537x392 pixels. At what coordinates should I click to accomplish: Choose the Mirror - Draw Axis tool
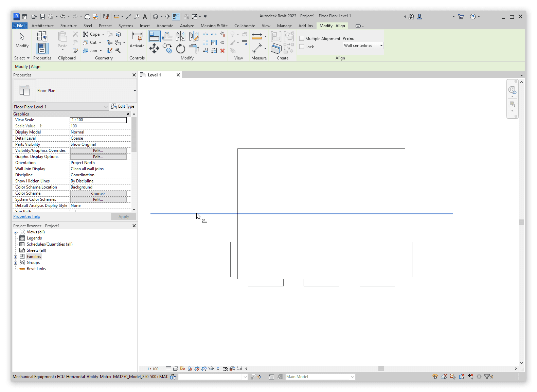[194, 36]
